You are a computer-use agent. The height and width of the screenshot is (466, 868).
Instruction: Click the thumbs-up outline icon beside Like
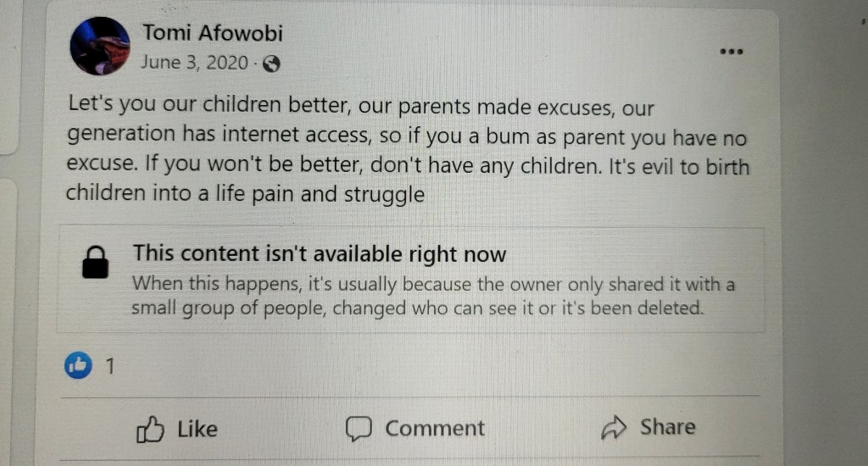coord(150,430)
